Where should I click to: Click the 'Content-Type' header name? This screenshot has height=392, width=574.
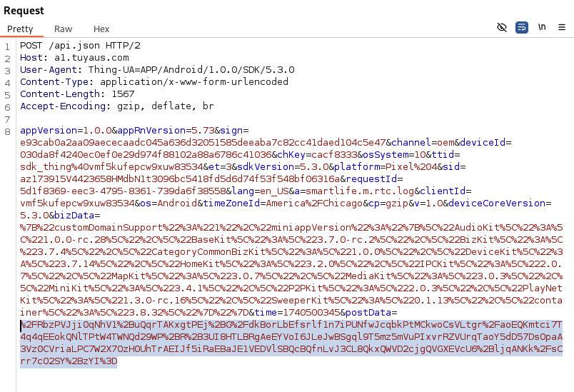(54, 81)
